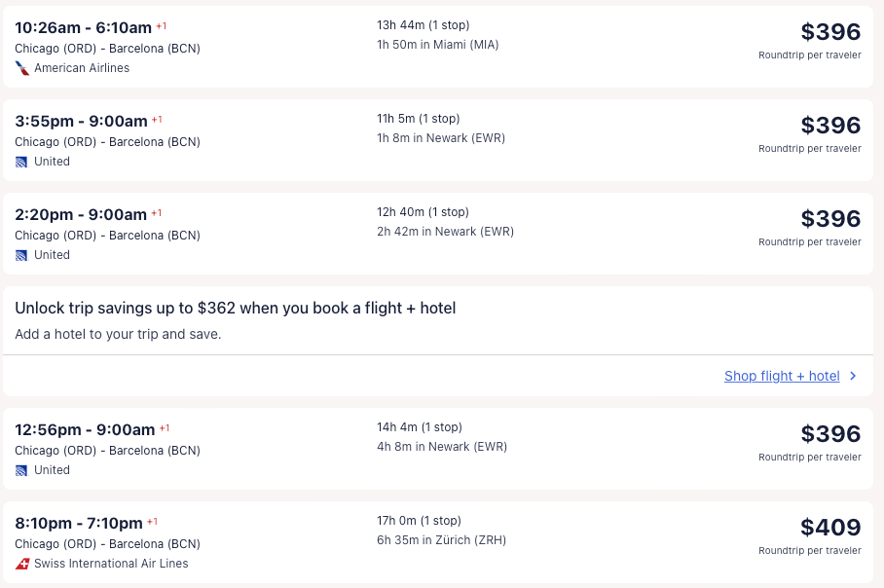
Task: Click the $409 roundtrip price
Action: [830, 528]
